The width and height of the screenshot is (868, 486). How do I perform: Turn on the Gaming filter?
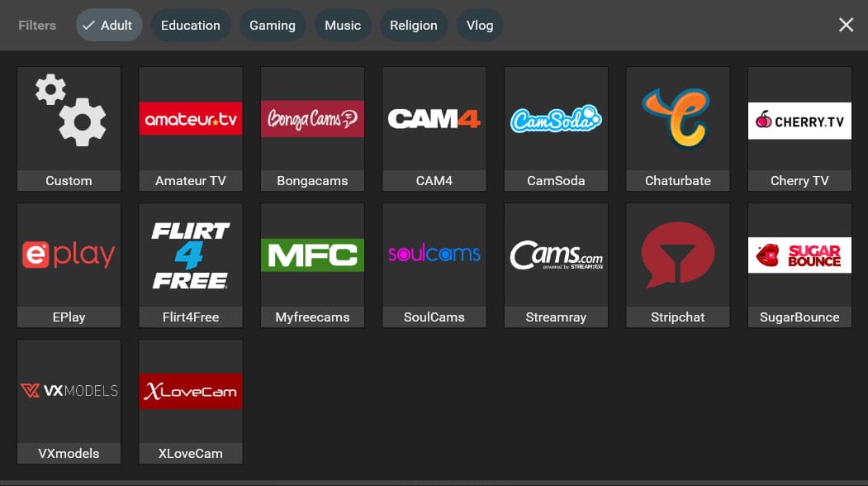273,26
